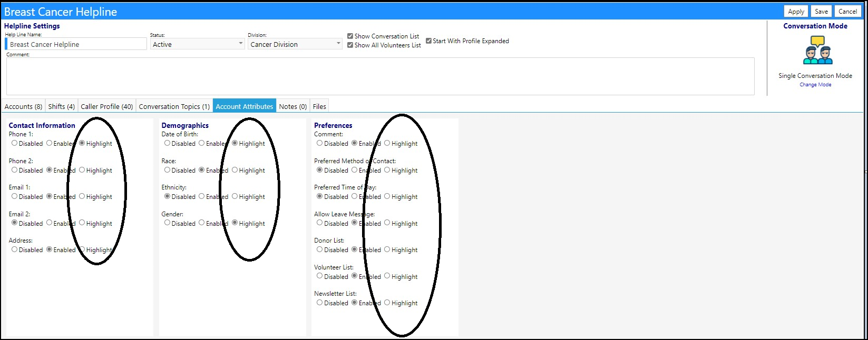Set Email 1 to Highlight
Image resolution: width=868 pixels, height=340 pixels.
click(82, 196)
